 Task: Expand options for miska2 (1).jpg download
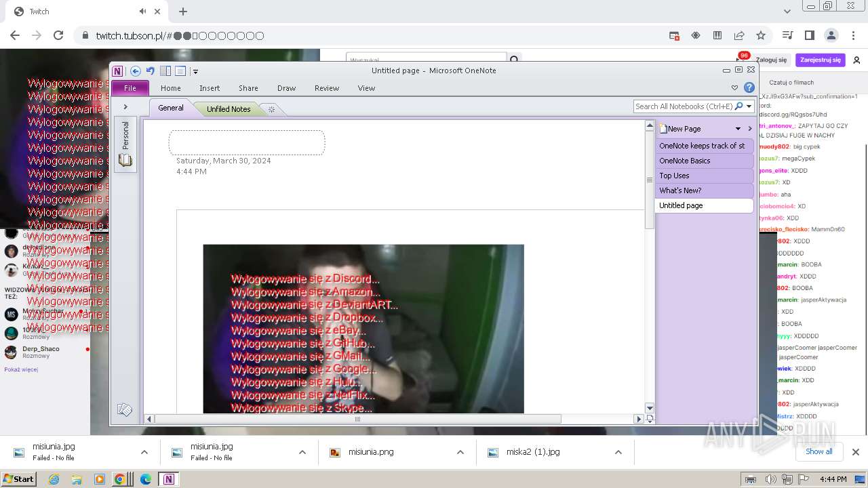(618, 452)
